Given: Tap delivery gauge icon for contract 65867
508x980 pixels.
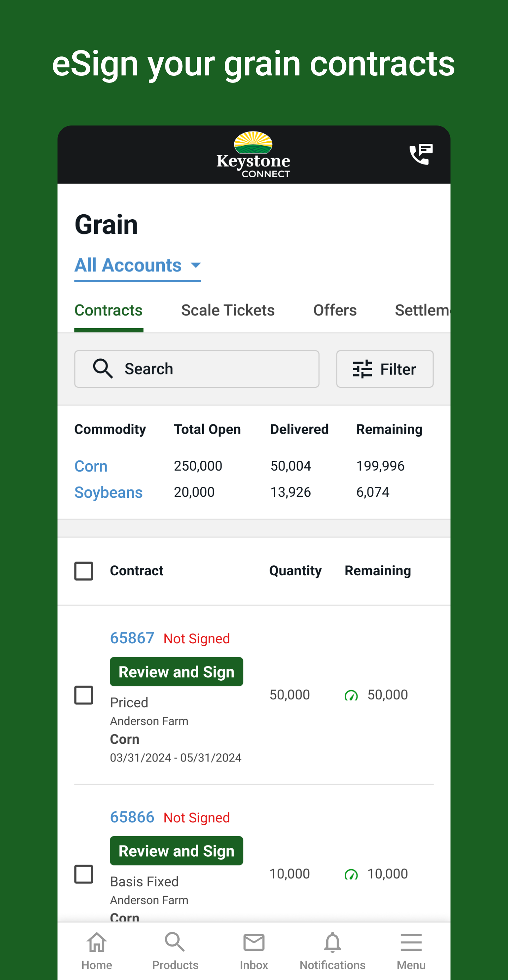Looking at the screenshot, I should point(351,696).
